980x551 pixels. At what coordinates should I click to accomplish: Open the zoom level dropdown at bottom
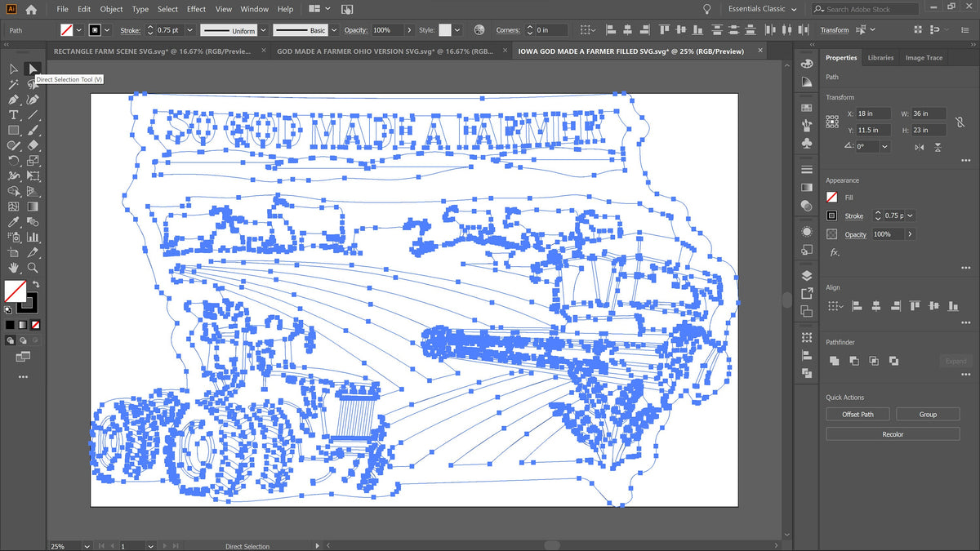[86, 545]
